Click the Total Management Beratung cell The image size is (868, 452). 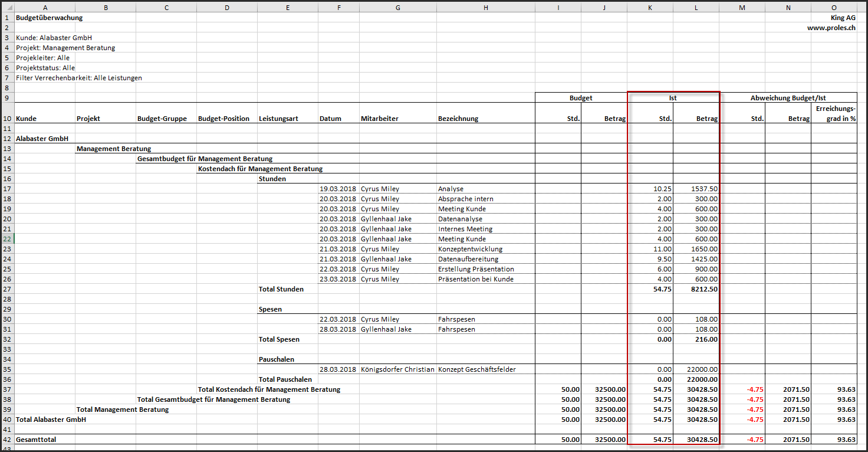123,410
